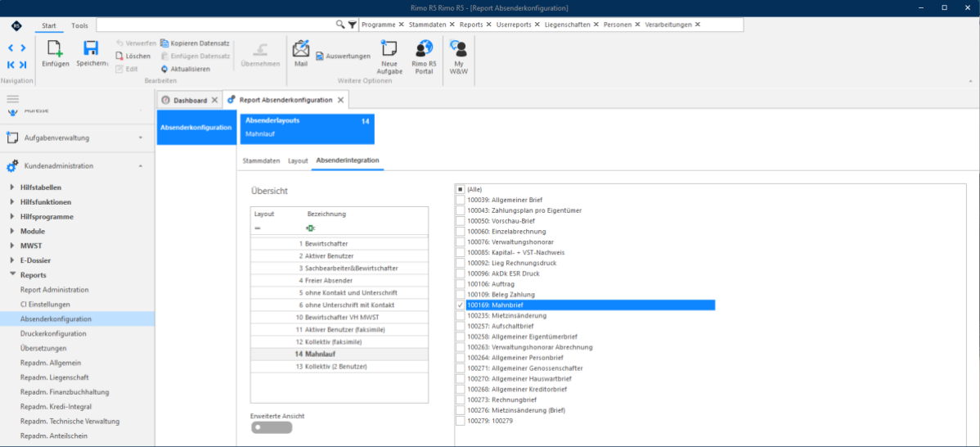Close the Dashboard tab

[214, 100]
